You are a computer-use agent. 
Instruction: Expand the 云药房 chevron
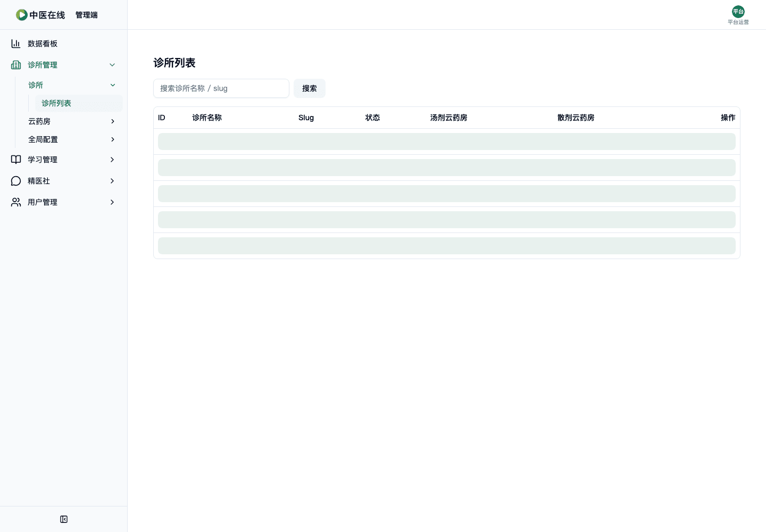pyautogui.click(x=113, y=121)
